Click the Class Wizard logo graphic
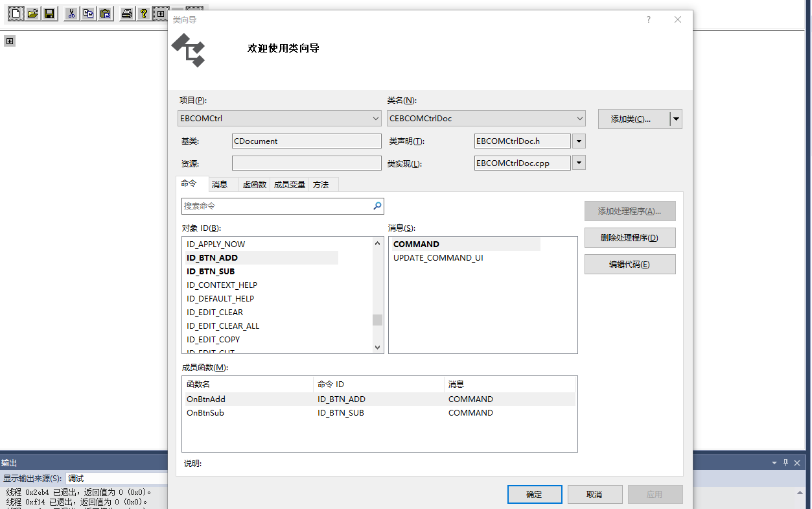Image resolution: width=812 pixels, height=509 pixels. [x=188, y=51]
